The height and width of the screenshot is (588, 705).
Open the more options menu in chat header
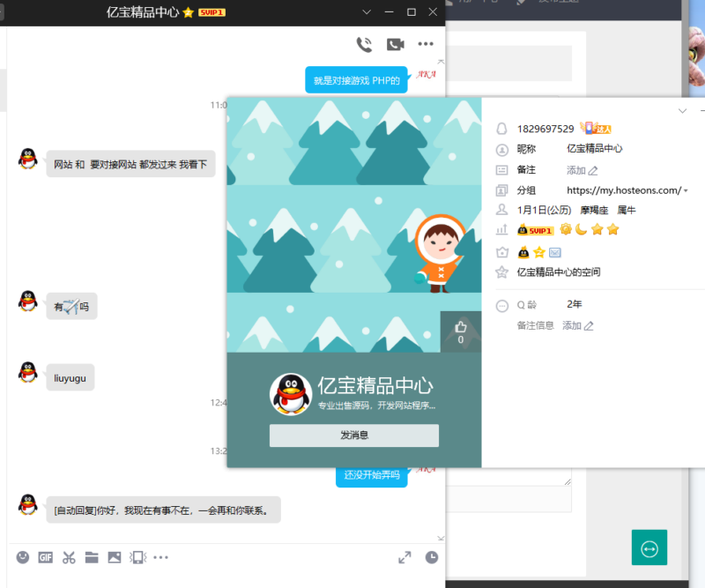click(x=424, y=43)
